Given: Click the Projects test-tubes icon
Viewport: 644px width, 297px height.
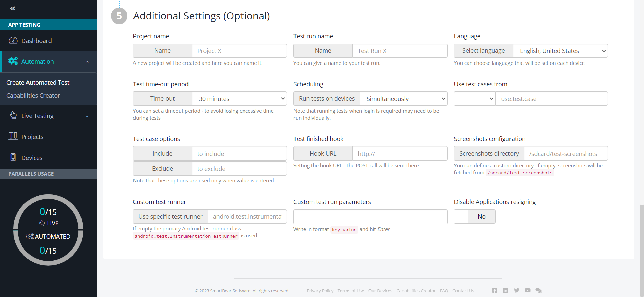Looking at the screenshot, I should pyautogui.click(x=13, y=136).
